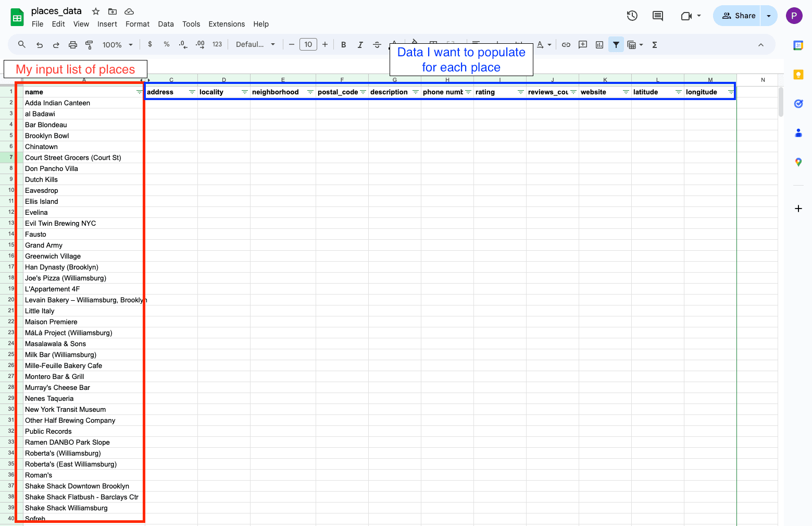812x526 pixels.
Task: Open the search menus magnifier
Action: (22, 44)
